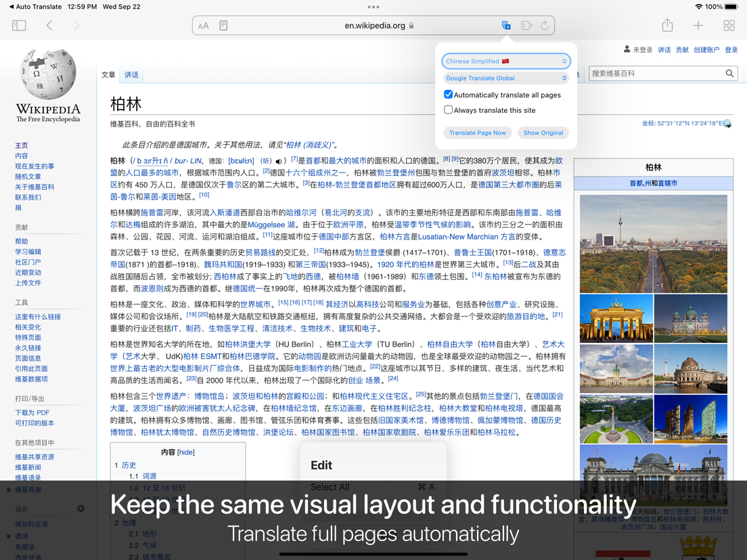Open the Berlin skyline photo

coord(653,243)
